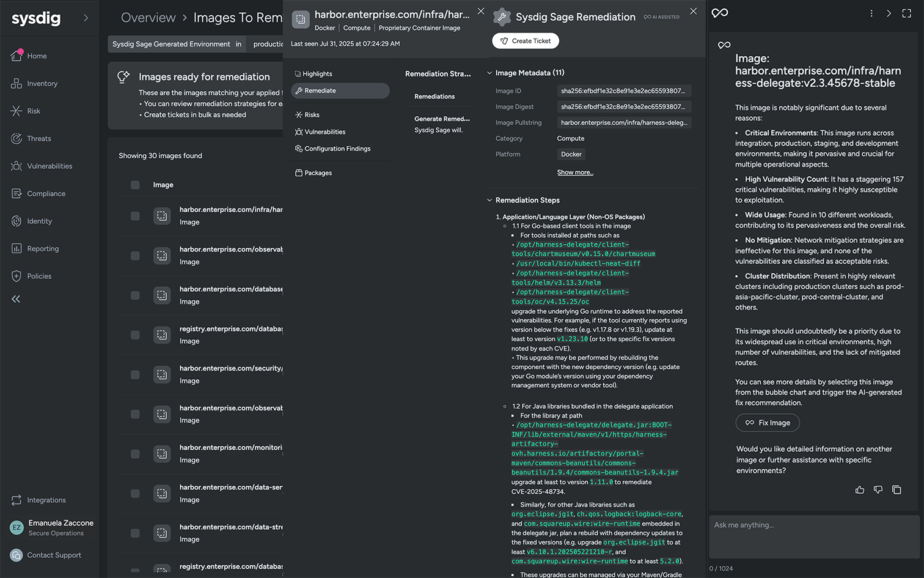
Task: Click the Image Digest sha256 value
Action: coord(623,107)
